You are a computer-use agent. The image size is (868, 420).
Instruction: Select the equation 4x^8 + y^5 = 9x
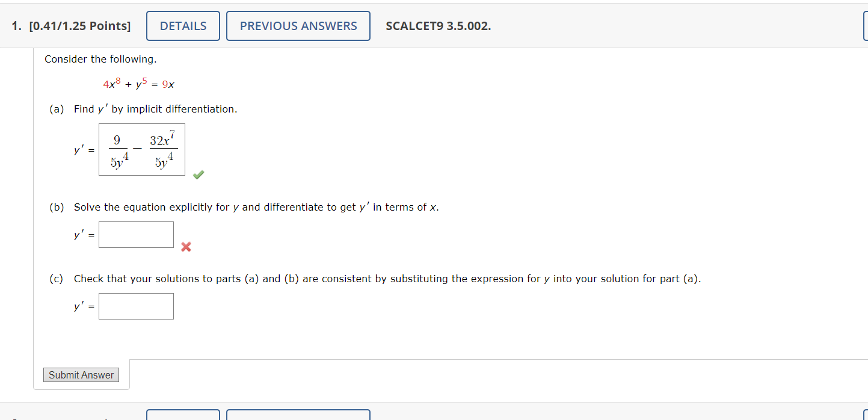(x=140, y=84)
